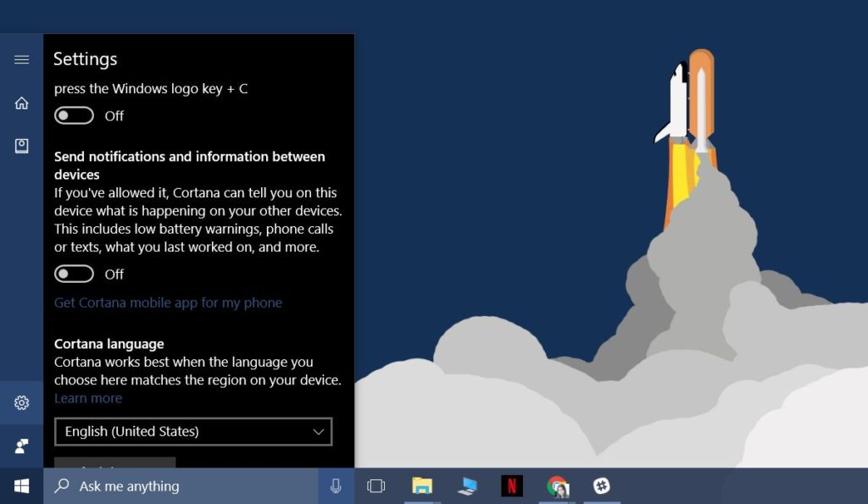Open the Cortana language dropdown
Screen dimensions: 868x504
tap(192, 432)
